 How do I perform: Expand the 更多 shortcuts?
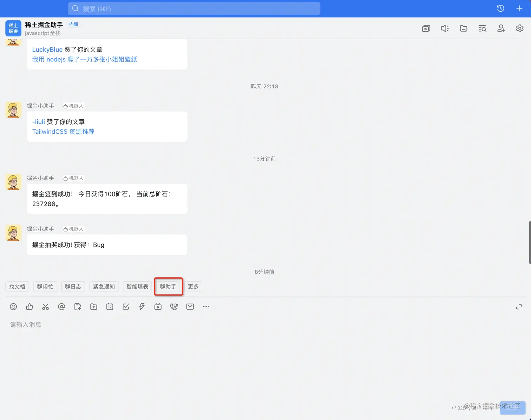pyautogui.click(x=193, y=287)
